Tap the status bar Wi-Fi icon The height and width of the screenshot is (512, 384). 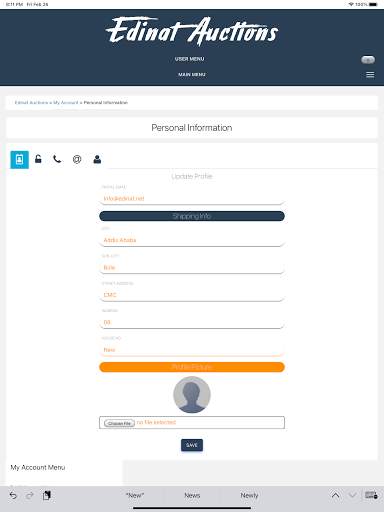[351, 4]
